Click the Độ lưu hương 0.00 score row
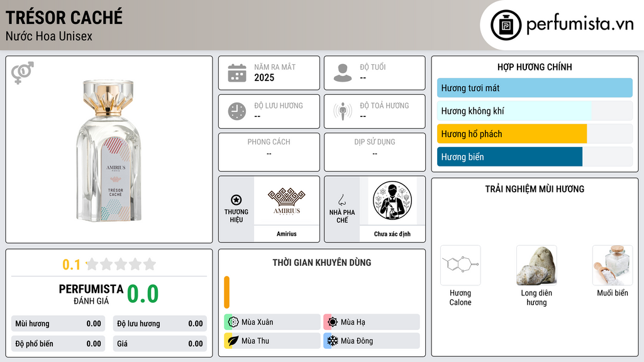The height and width of the screenshot is (362, 644). click(160, 324)
